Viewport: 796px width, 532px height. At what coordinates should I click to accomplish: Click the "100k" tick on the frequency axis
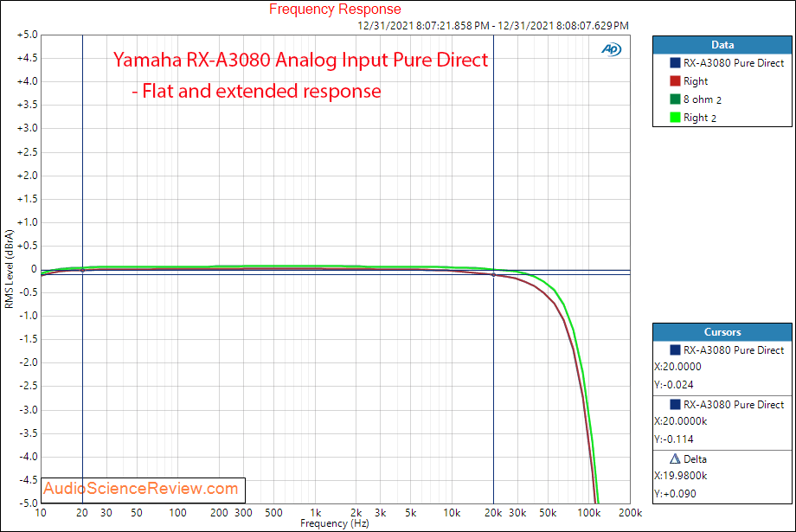[589, 513]
